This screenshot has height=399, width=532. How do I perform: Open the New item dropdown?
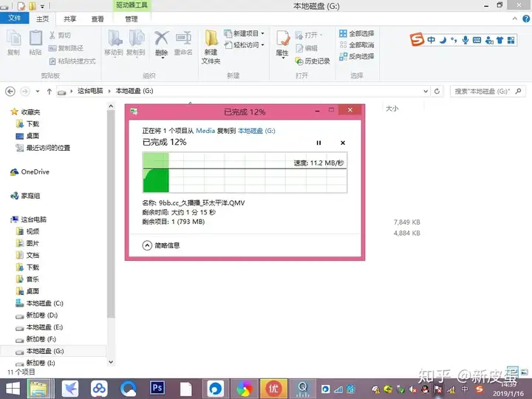point(244,33)
